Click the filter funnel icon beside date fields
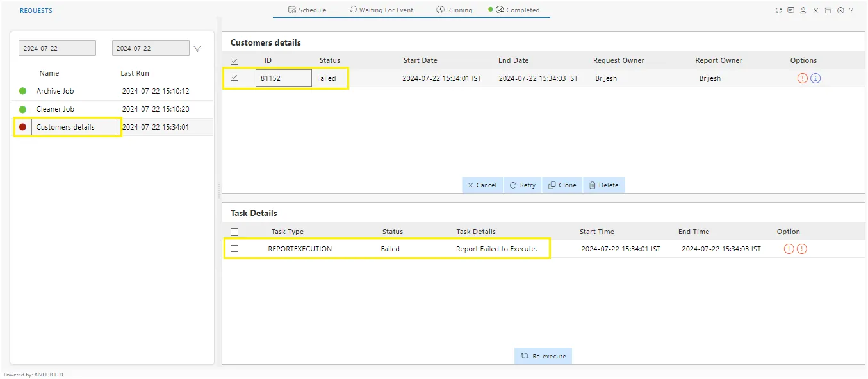 [x=197, y=49]
